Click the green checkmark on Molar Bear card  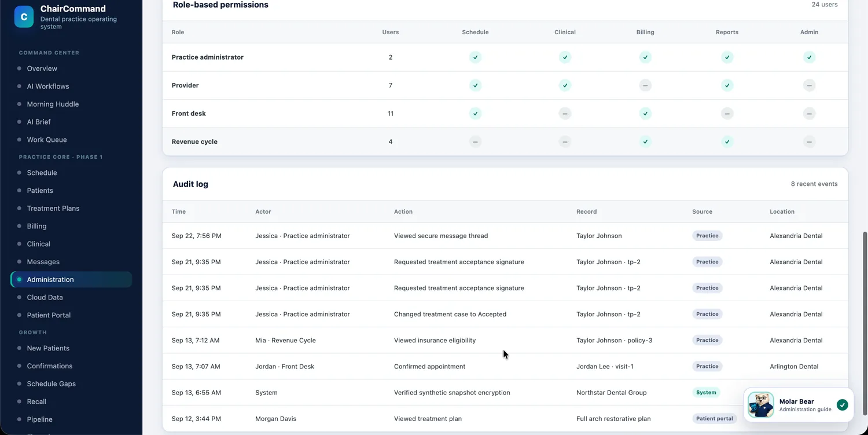click(x=843, y=405)
